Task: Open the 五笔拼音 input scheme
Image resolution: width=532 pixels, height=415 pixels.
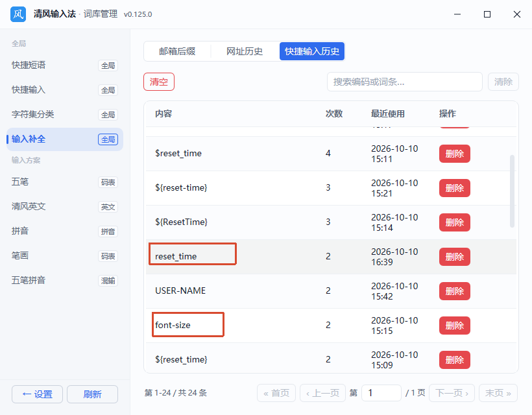Action: pyautogui.click(x=65, y=280)
